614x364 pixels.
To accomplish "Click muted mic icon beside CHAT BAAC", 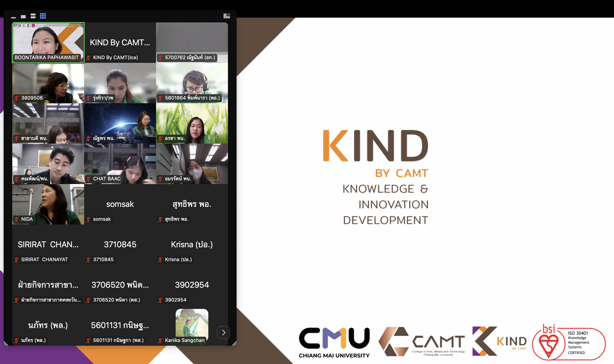I will [x=88, y=179].
